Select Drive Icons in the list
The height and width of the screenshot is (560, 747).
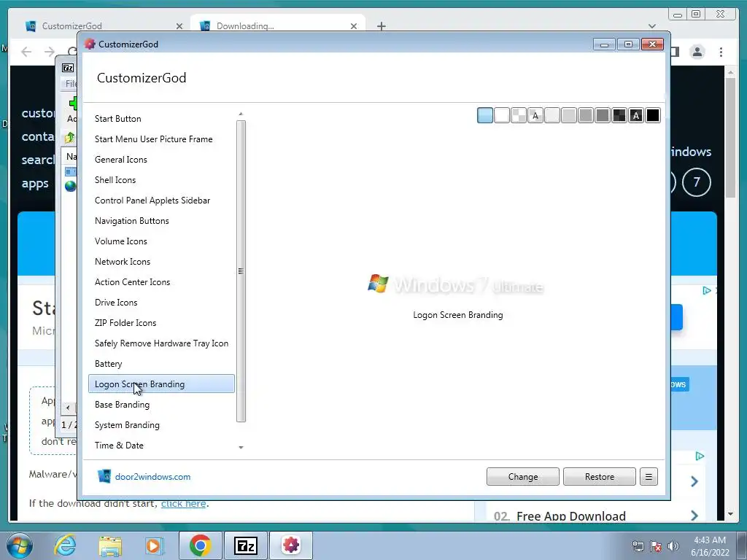coord(161,303)
